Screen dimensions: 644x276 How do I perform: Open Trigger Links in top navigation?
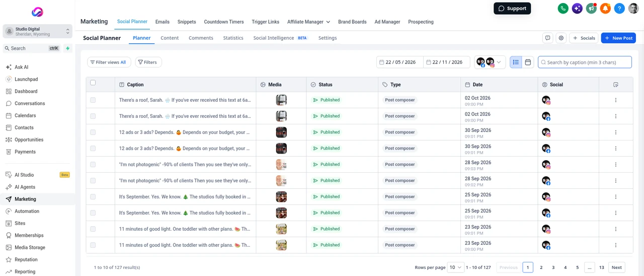265,22
